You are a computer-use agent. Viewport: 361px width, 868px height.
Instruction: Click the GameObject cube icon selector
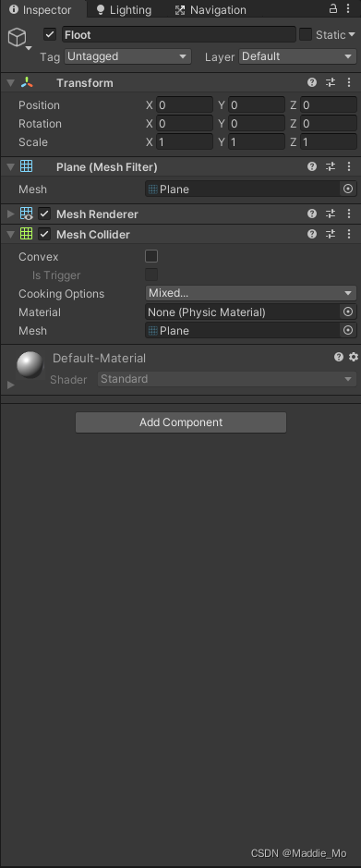tap(18, 38)
